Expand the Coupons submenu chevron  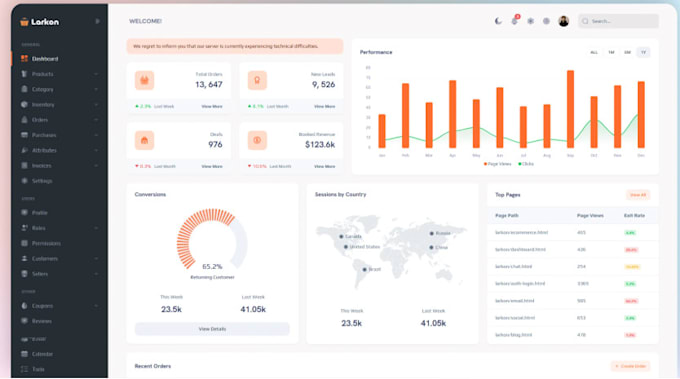click(96, 306)
